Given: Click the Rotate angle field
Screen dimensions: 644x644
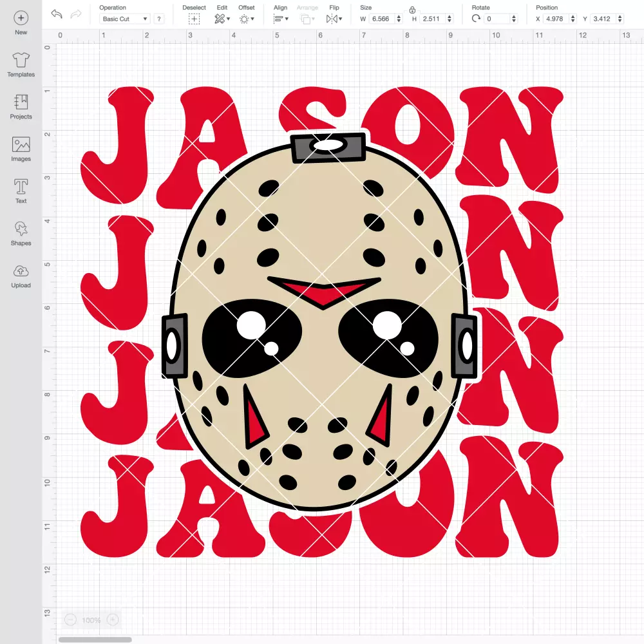Looking at the screenshot, I should point(497,19).
